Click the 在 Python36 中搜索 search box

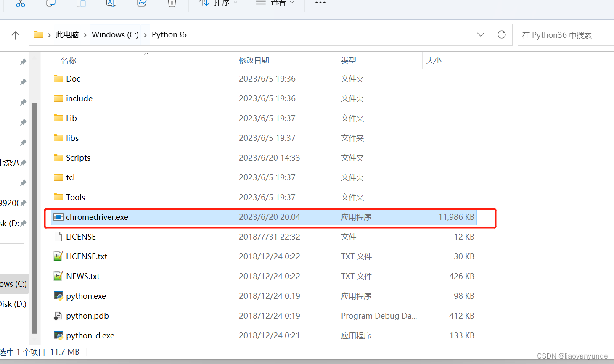click(x=566, y=35)
